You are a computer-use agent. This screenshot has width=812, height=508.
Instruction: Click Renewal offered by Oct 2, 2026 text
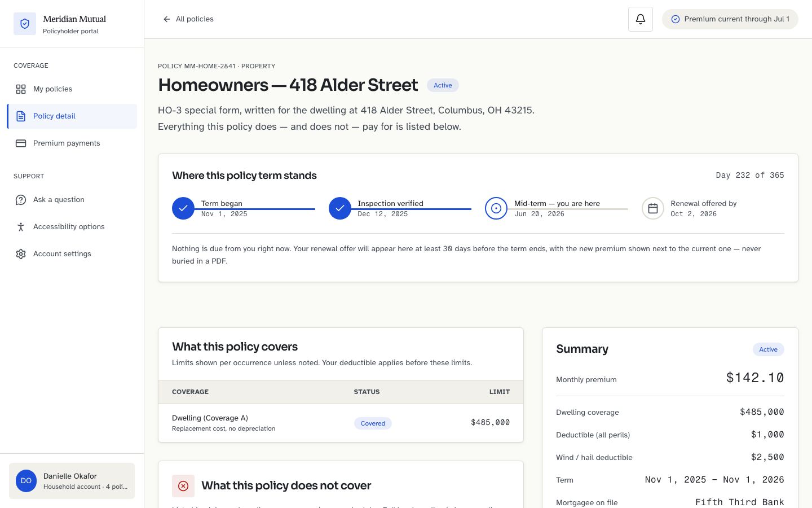pyautogui.click(x=703, y=208)
